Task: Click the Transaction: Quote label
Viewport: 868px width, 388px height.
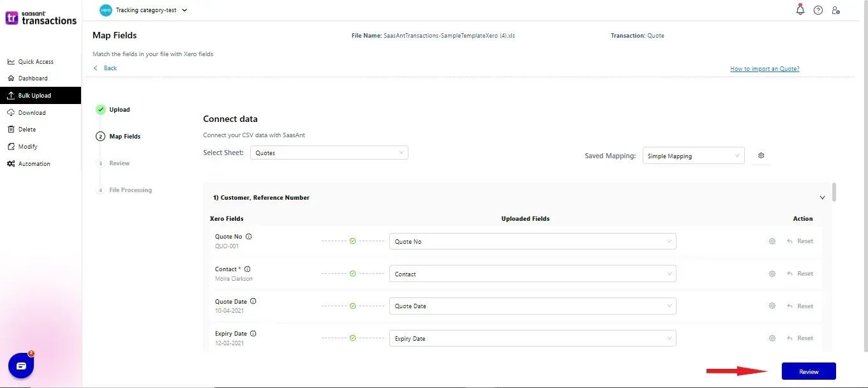Action: click(638, 36)
